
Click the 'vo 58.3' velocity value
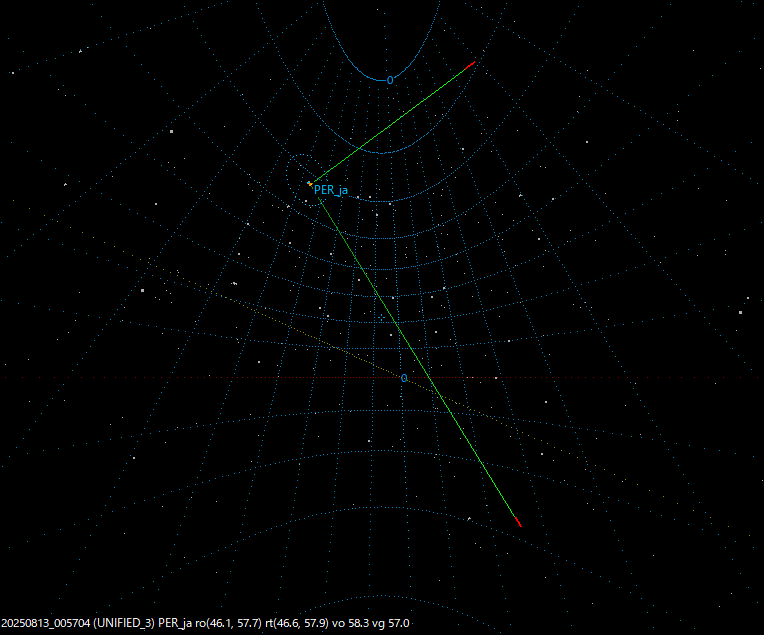tap(351, 623)
